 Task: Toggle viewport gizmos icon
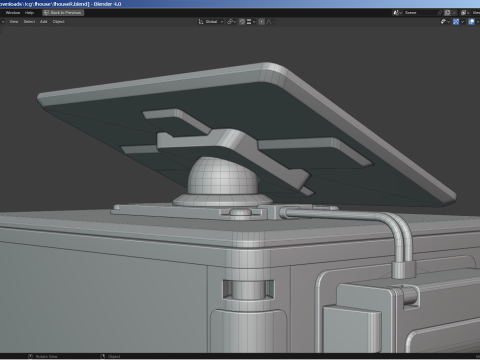456,22
